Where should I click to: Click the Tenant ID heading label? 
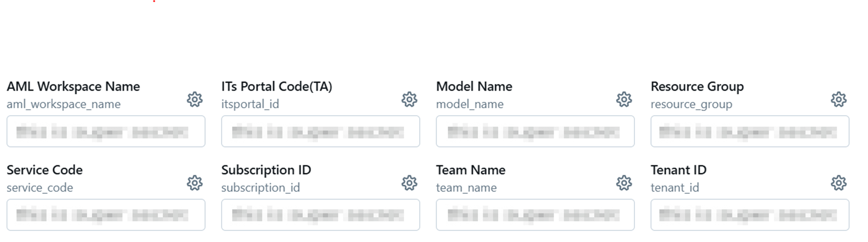(678, 170)
